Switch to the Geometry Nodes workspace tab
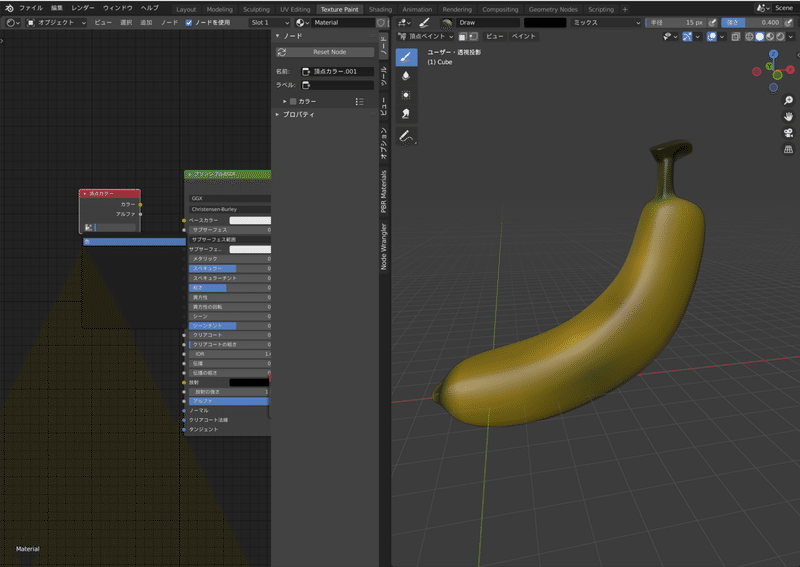This screenshot has height=567, width=800. click(553, 9)
